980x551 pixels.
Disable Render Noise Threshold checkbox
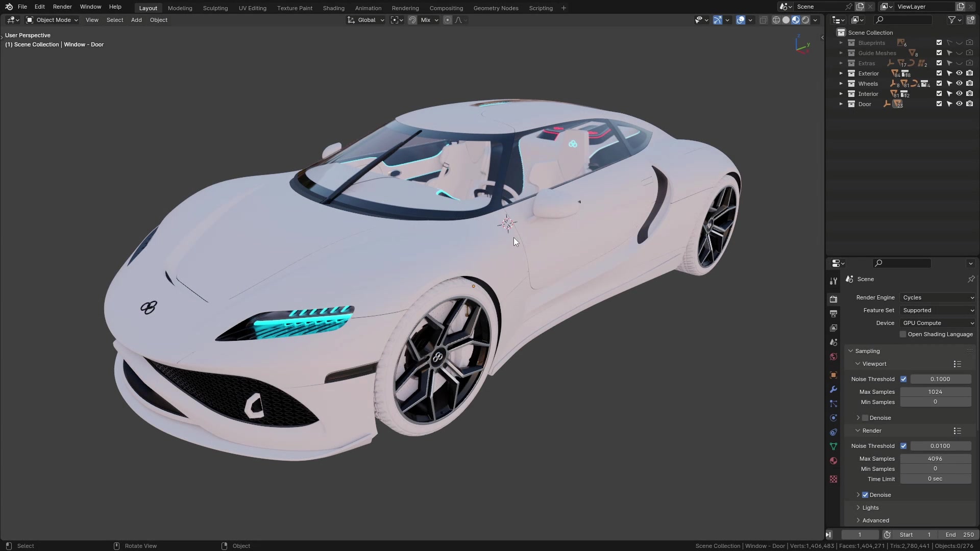pyautogui.click(x=903, y=446)
